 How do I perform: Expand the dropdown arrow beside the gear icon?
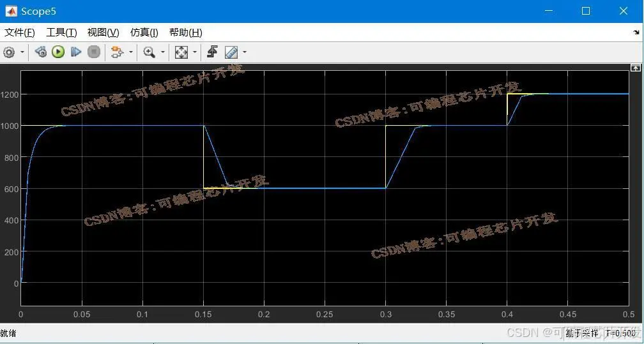tap(22, 52)
